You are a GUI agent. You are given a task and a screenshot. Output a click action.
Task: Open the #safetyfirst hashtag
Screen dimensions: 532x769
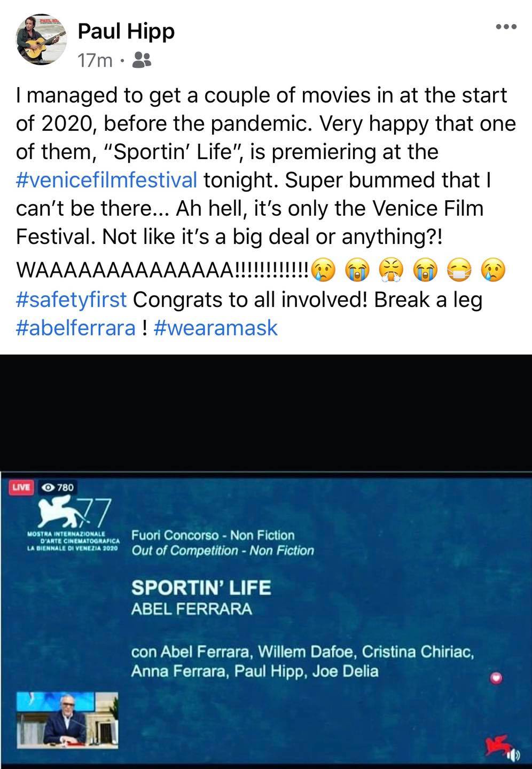point(72,300)
